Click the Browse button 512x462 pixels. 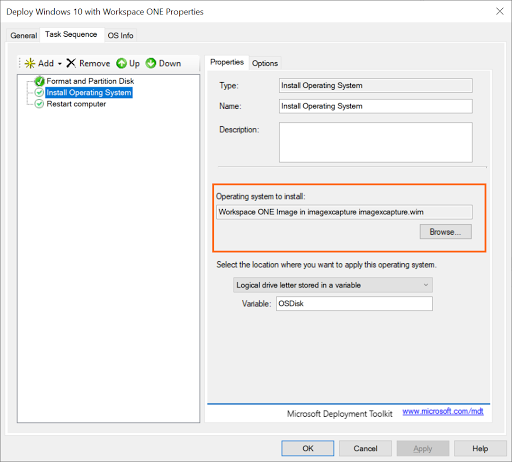[x=446, y=232]
